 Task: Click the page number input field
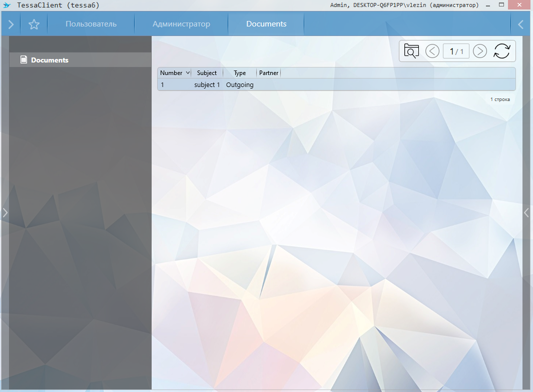click(456, 51)
